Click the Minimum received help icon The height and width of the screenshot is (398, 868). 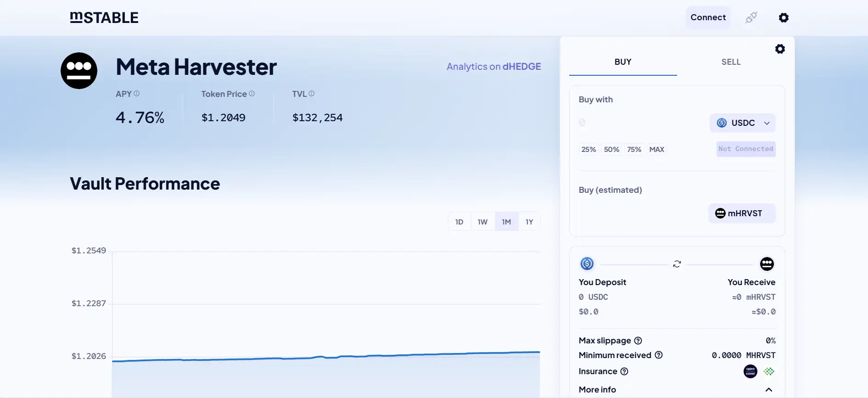click(659, 355)
